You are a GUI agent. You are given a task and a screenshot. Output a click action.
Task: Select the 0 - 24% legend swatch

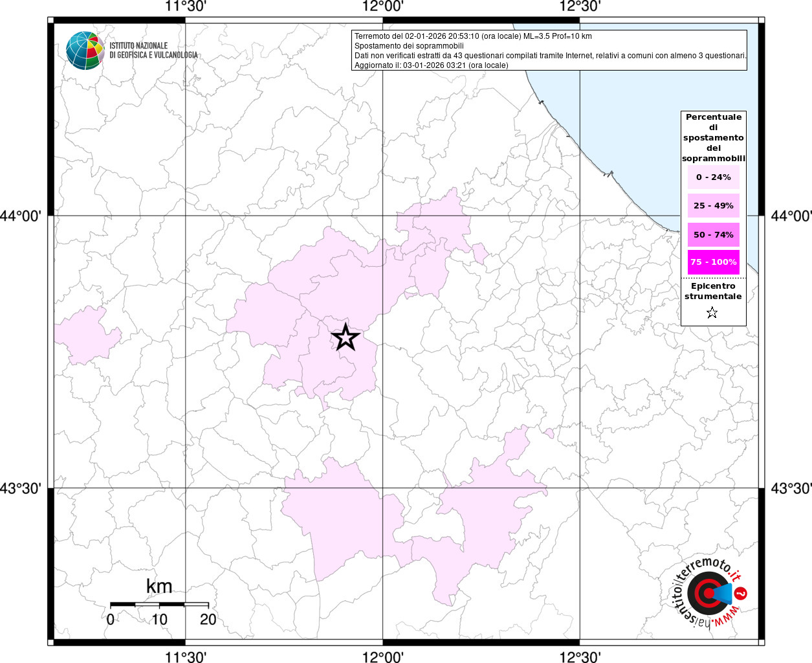tap(714, 177)
